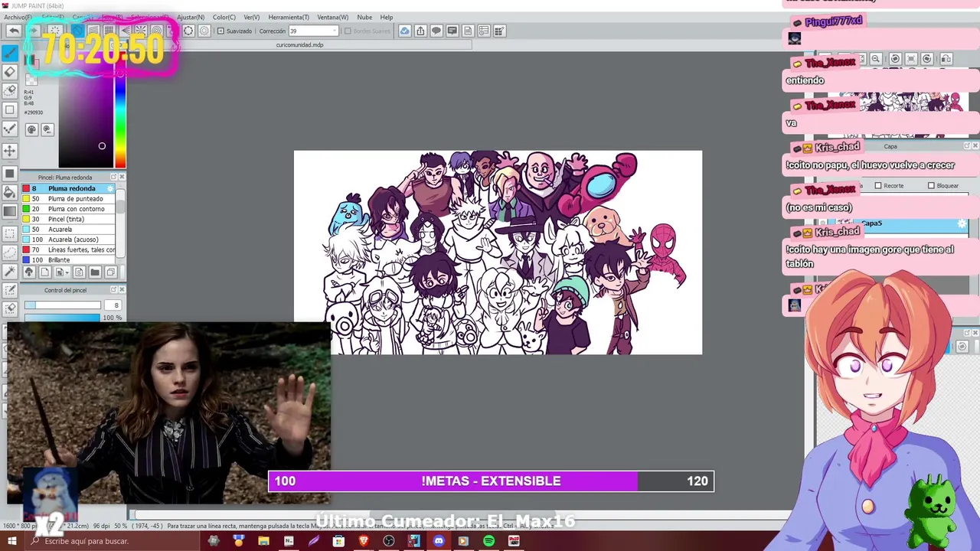Image resolution: width=980 pixels, height=551 pixels.
Task: Turn off snap guide in toolbar
Action: pos(77,31)
